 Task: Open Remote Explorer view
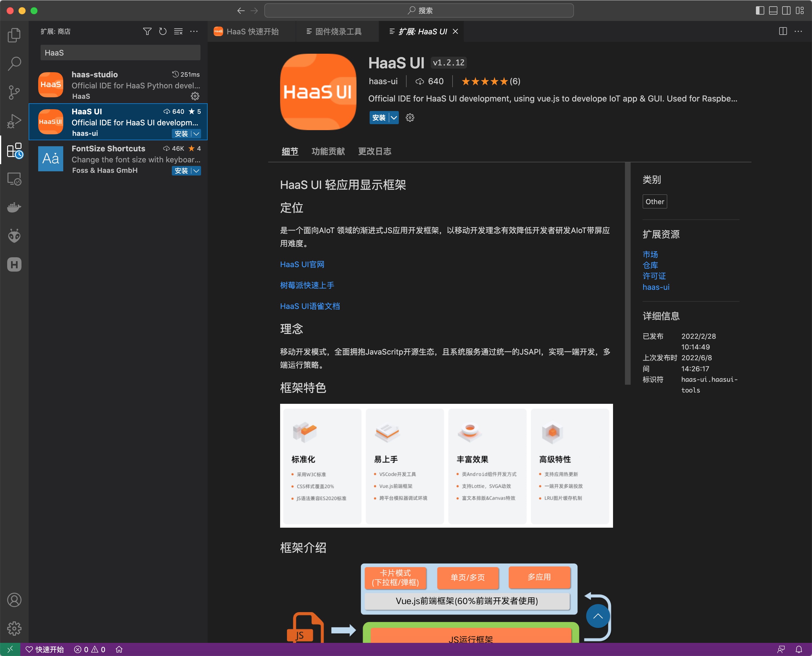pos(14,179)
